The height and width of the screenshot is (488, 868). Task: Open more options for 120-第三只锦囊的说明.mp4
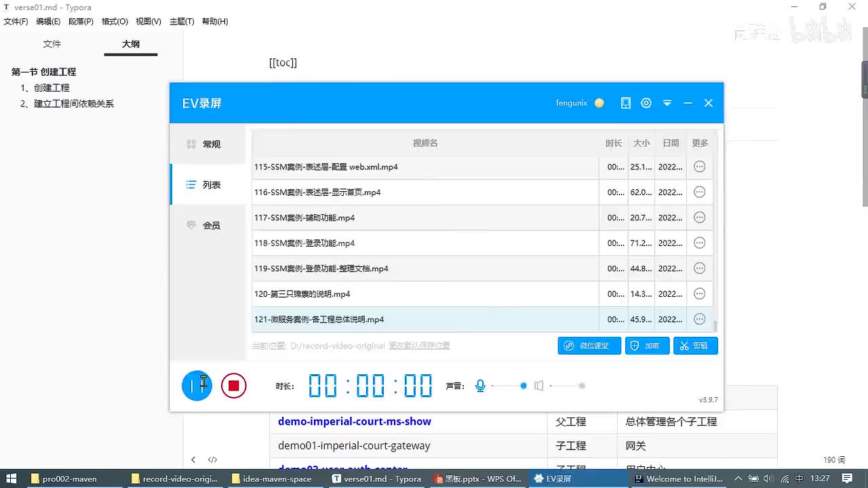[x=700, y=293]
